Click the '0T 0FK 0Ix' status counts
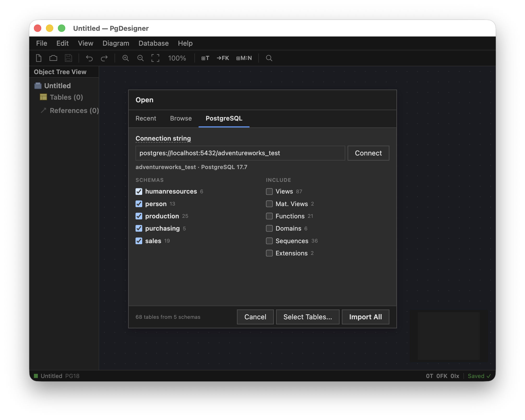The height and width of the screenshot is (420, 525). coord(442,376)
